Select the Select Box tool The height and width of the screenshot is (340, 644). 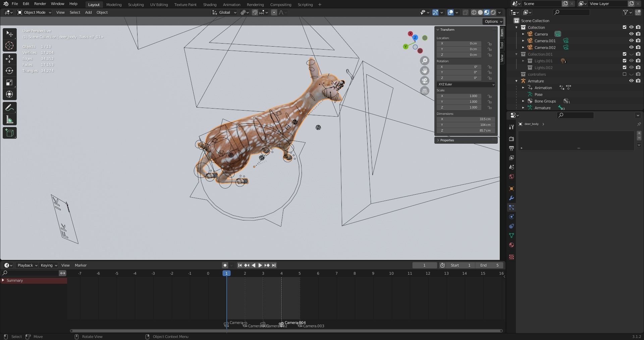click(x=10, y=34)
